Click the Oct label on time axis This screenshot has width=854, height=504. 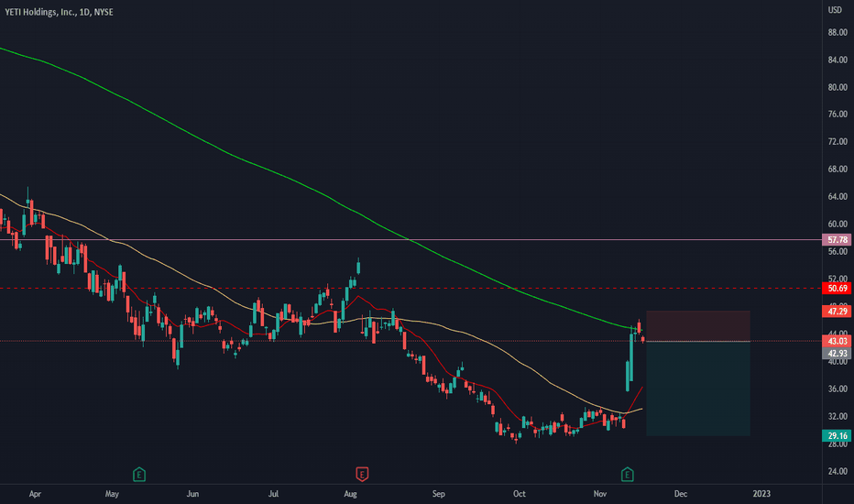click(x=519, y=494)
